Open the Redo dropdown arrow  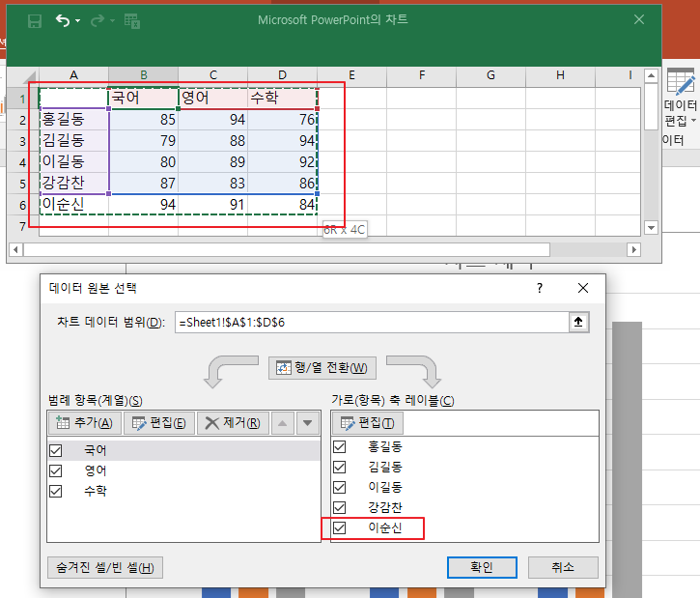click(x=112, y=20)
